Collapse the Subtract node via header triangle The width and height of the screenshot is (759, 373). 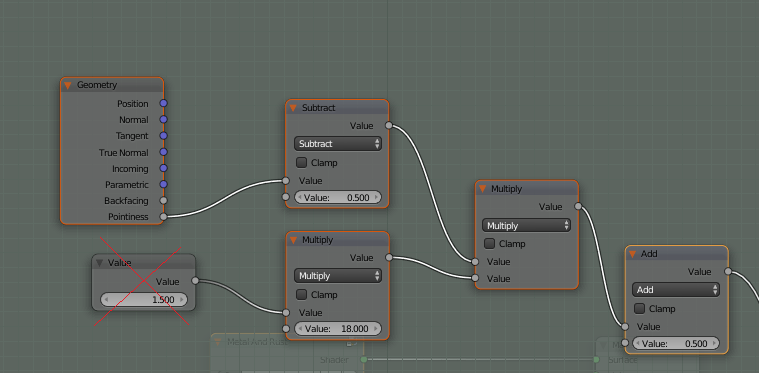293,108
